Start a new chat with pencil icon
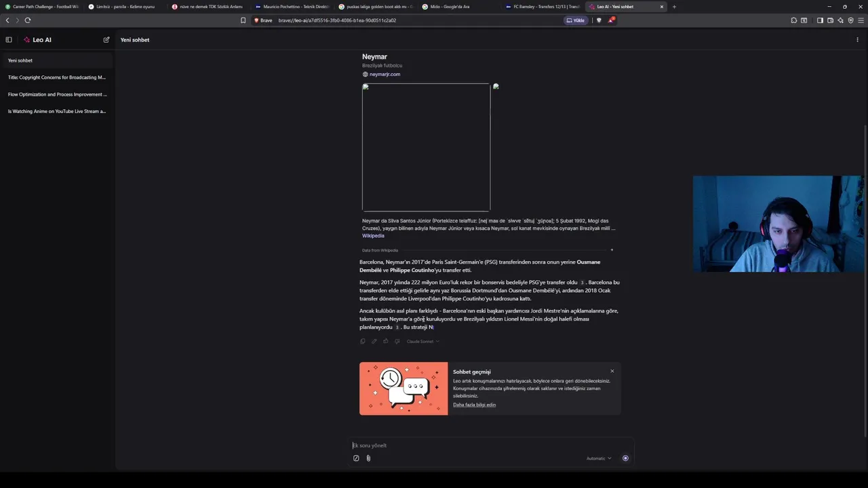The image size is (868, 488). click(106, 40)
